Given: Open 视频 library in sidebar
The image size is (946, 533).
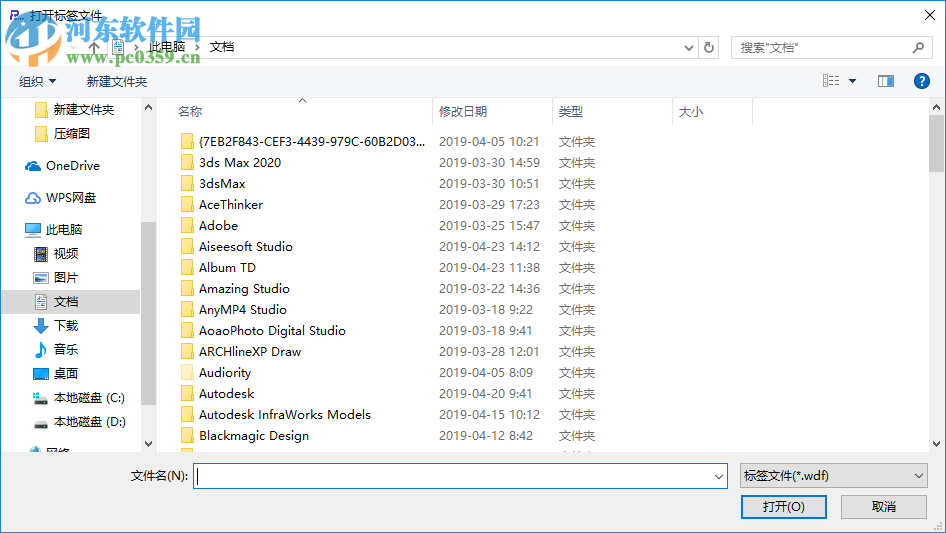Looking at the screenshot, I should [56, 254].
